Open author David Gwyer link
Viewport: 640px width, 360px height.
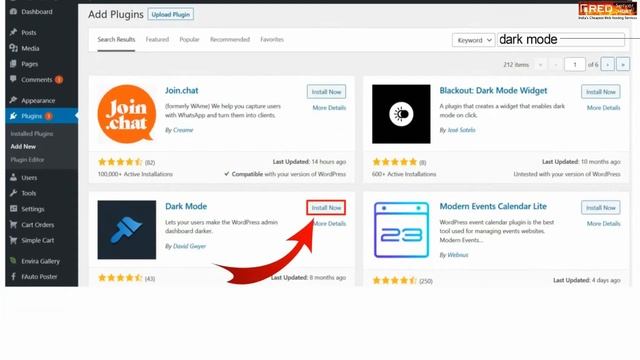click(x=189, y=246)
